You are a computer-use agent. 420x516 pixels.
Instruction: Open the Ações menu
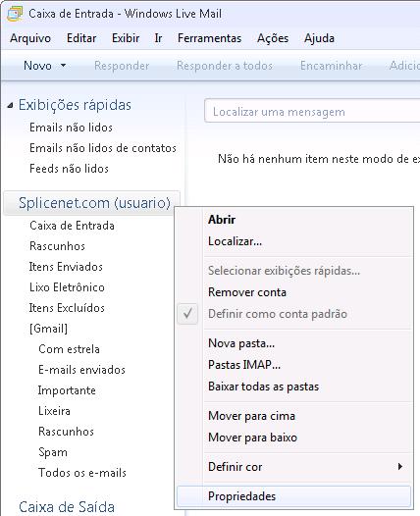click(273, 38)
